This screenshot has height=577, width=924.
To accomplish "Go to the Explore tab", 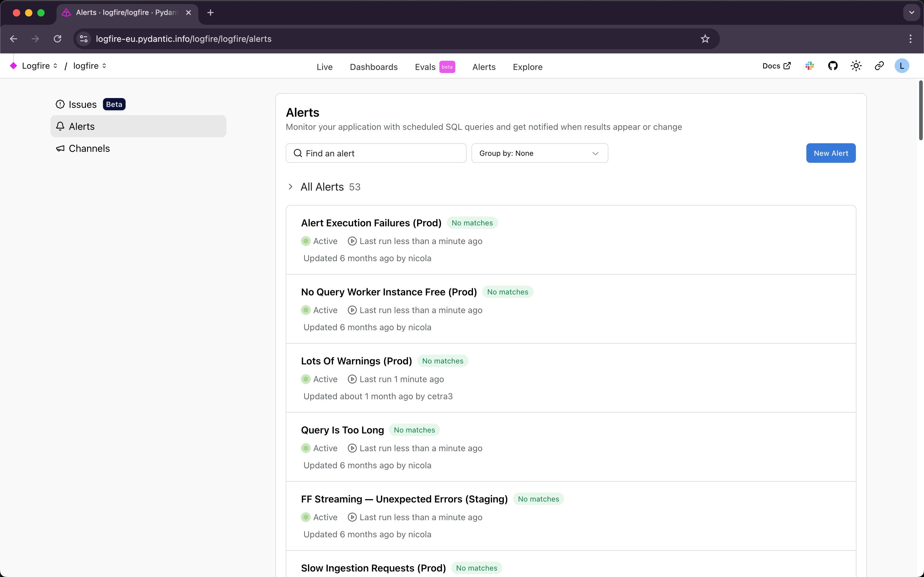I will coord(527,67).
